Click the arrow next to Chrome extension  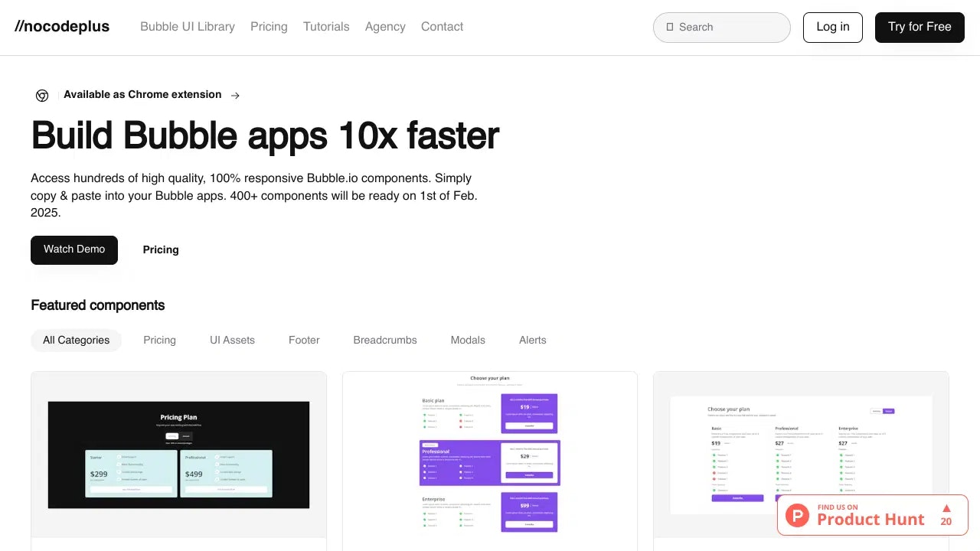(235, 96)
